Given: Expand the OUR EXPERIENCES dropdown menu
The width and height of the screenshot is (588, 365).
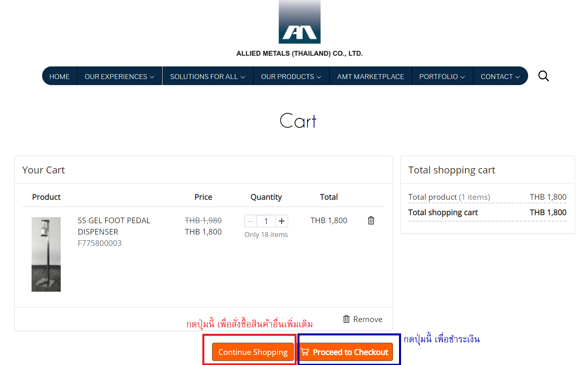Looking at the screenshot, I should [x=119, y=76].
